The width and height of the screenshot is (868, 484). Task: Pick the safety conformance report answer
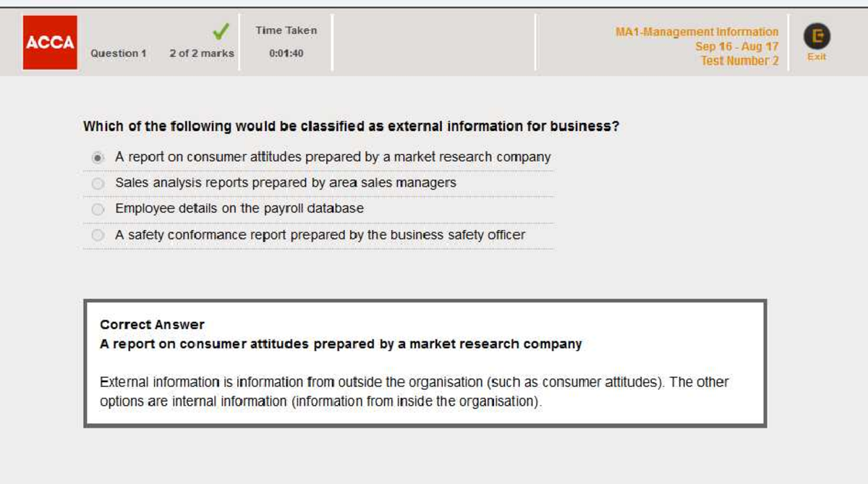[98, 234]
